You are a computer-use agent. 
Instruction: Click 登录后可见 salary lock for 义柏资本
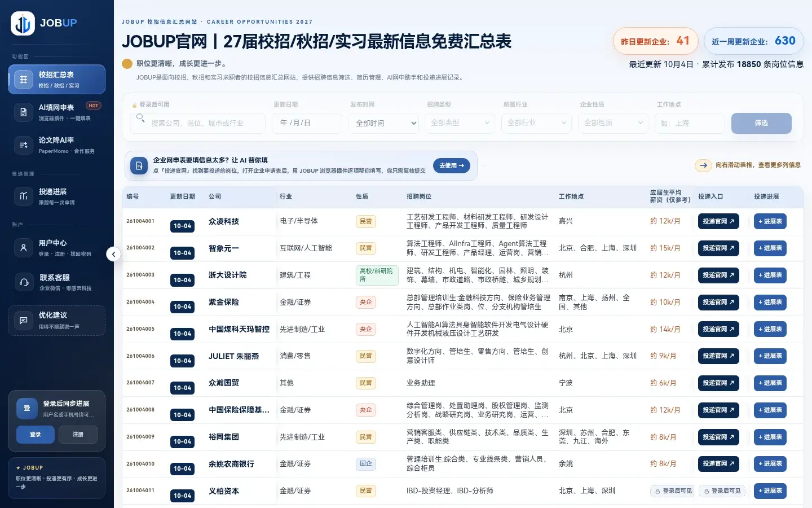pos(673,491)
